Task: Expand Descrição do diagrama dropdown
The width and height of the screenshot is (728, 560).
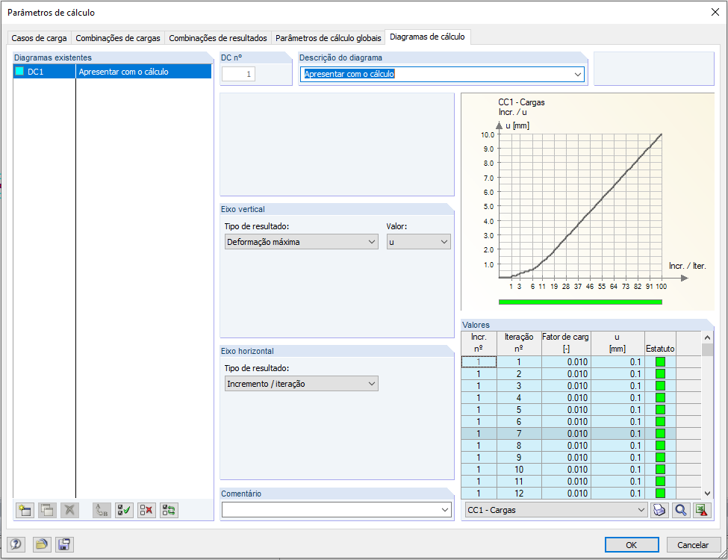Action: [578, 75]
